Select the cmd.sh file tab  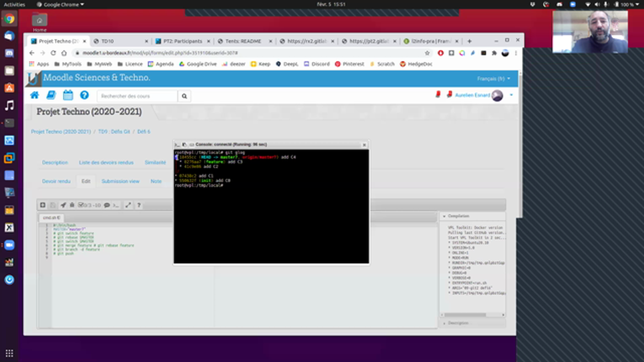(51, 218)
